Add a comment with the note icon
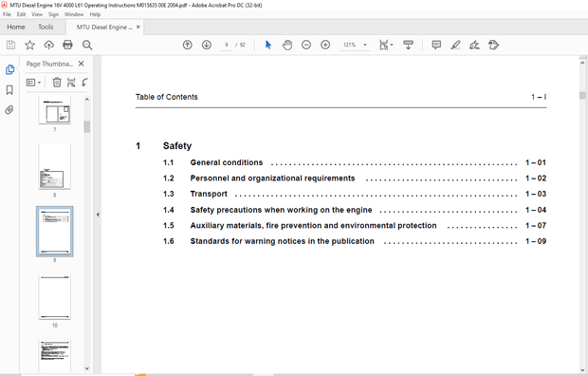Viewport: 588px width, 376px height. tap(436, 45)
